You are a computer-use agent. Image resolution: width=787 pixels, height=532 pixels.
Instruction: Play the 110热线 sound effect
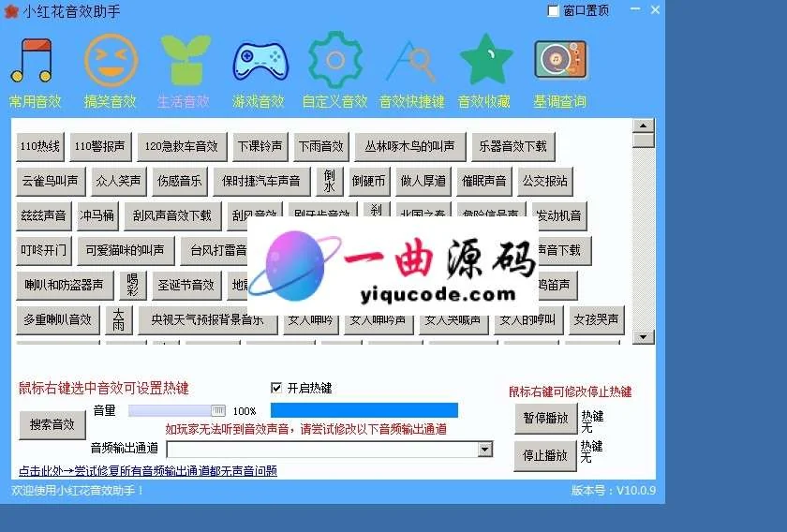pos(40,146)
